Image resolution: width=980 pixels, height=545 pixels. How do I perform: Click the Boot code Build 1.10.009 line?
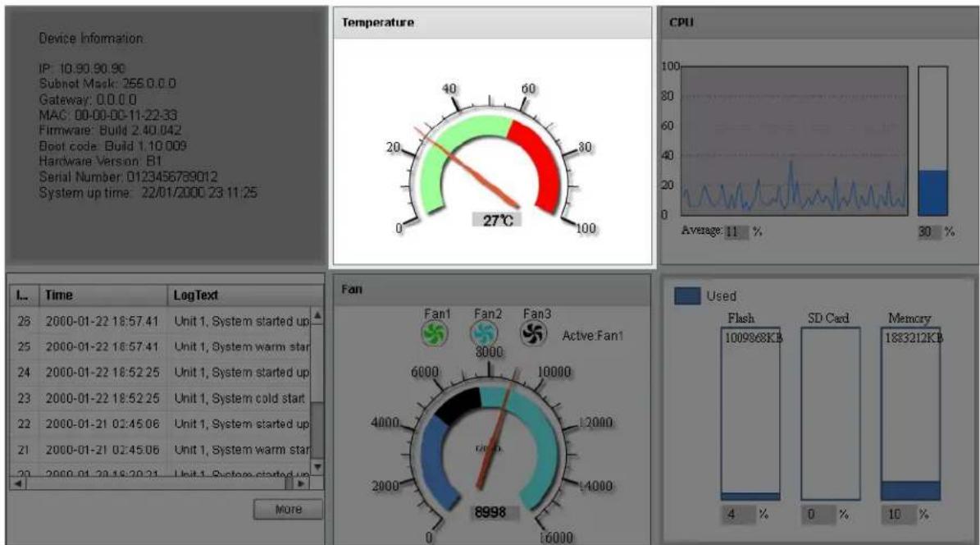click(112, 146)
